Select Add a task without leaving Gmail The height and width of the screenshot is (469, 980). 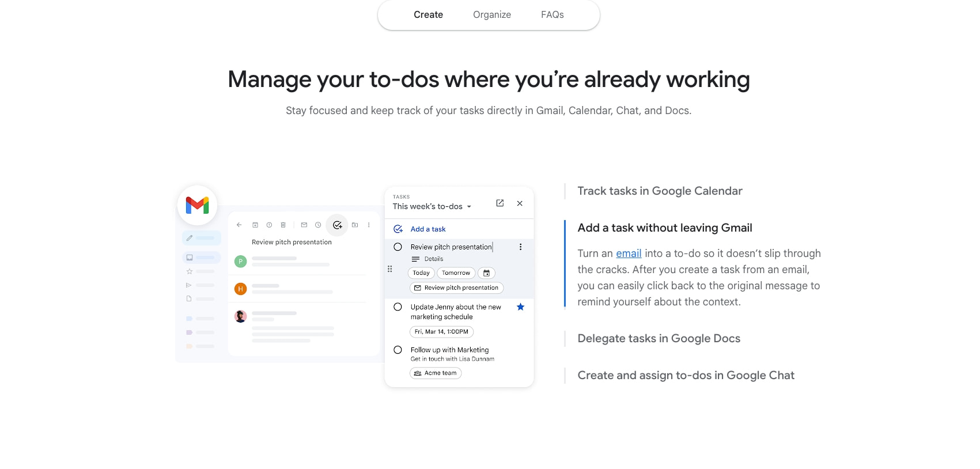tap(665, 228)
